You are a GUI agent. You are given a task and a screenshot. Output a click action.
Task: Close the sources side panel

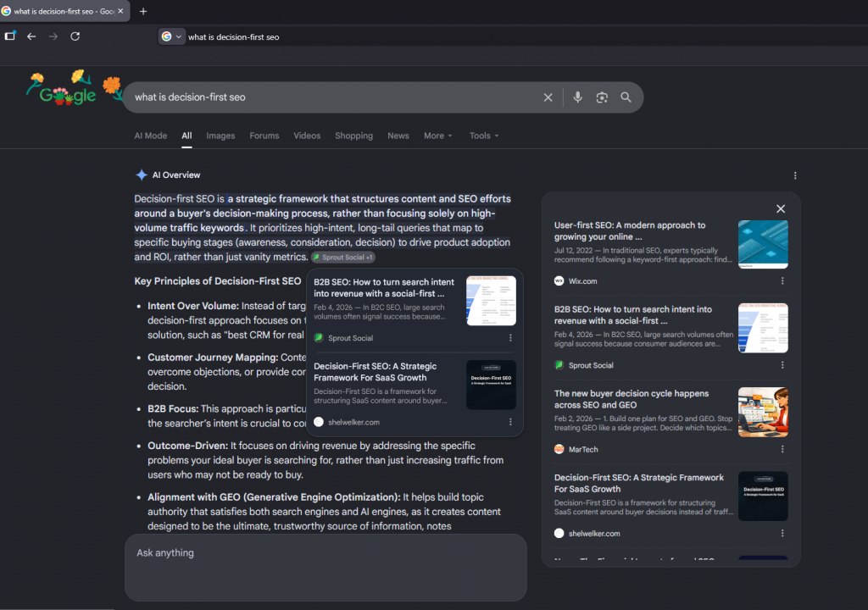point(781,208)
